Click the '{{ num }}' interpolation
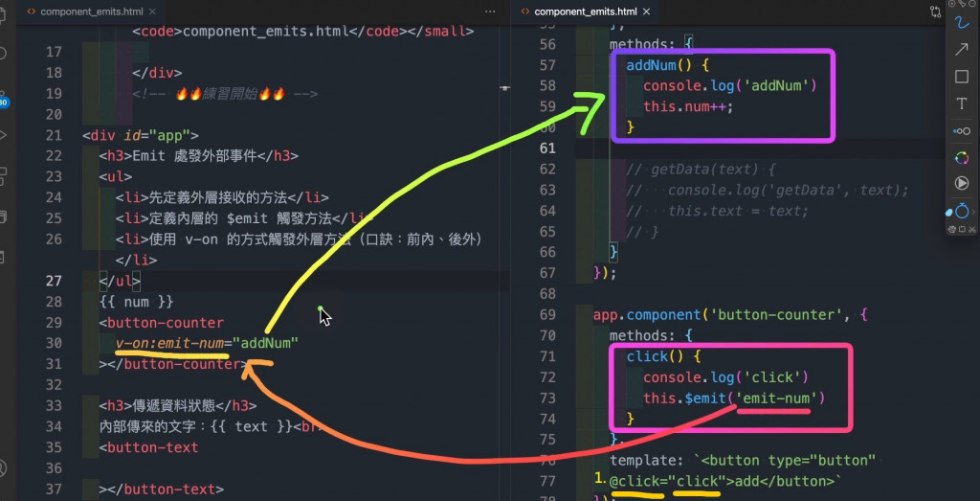This screenshot has width=980, height=501. pyautogui.click(x=136, y=302)
